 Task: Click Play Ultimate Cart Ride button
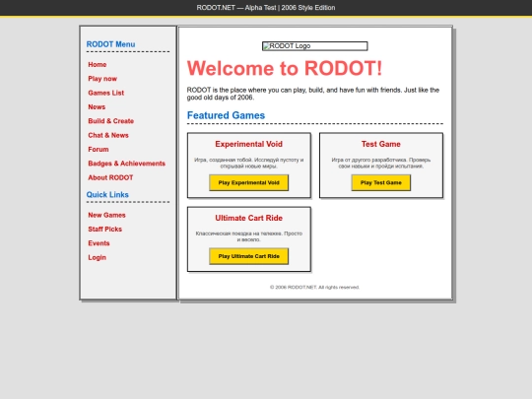[x=248, y=256]
